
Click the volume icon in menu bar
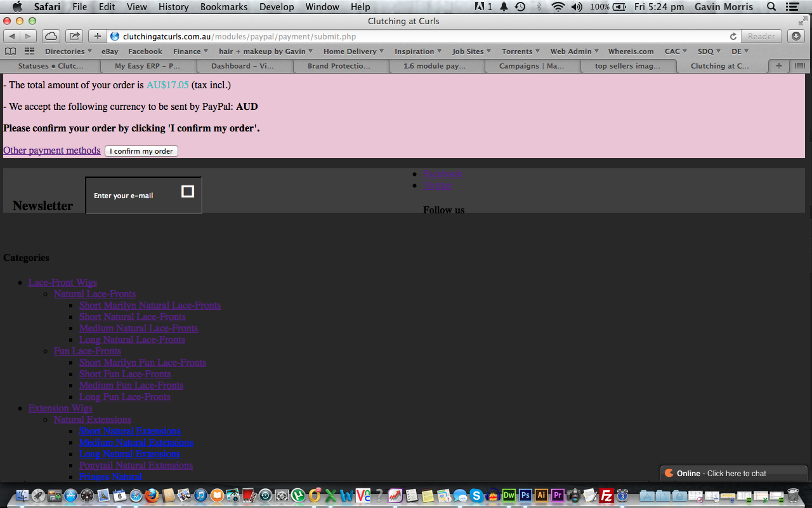click(x=576, y=7)
